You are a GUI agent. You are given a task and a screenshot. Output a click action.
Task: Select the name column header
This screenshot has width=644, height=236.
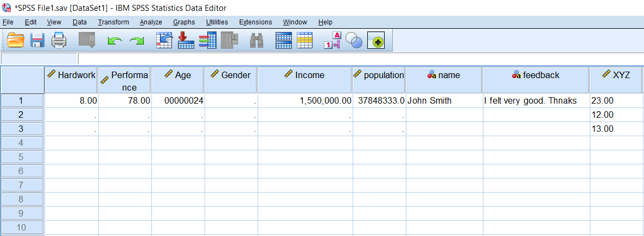click(444, 80)
